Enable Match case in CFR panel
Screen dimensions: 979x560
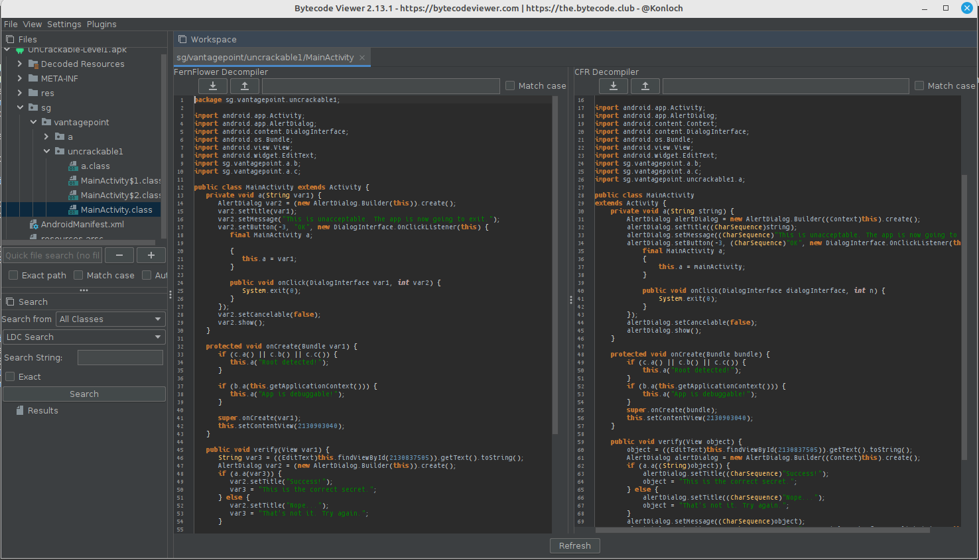tap(919, 85)
